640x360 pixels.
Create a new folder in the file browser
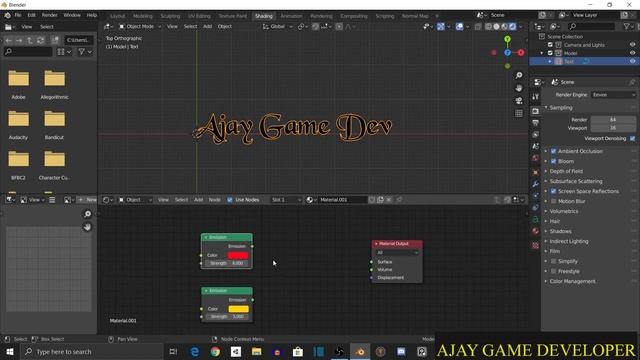click(x=55, y=40)
